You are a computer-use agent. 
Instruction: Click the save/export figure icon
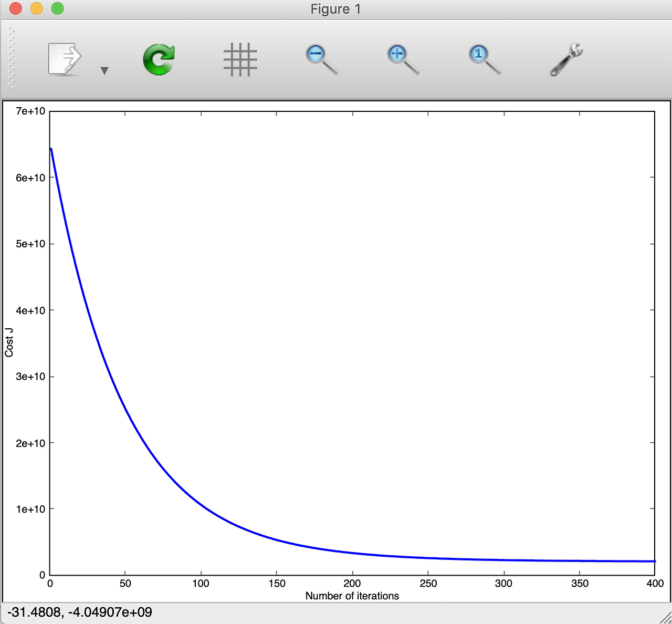(65, 59)
